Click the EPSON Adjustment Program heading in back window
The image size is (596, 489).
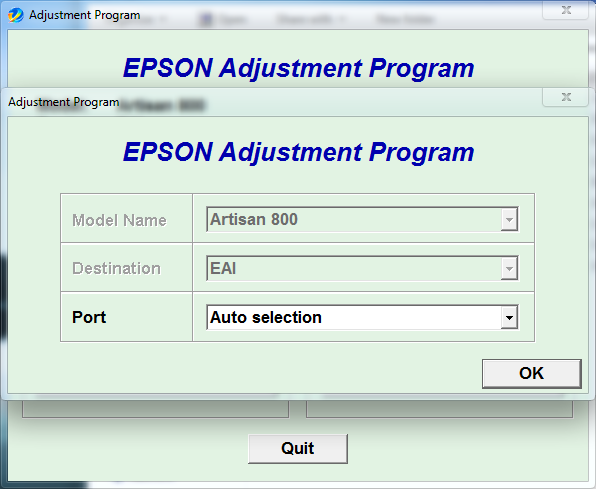298,68
